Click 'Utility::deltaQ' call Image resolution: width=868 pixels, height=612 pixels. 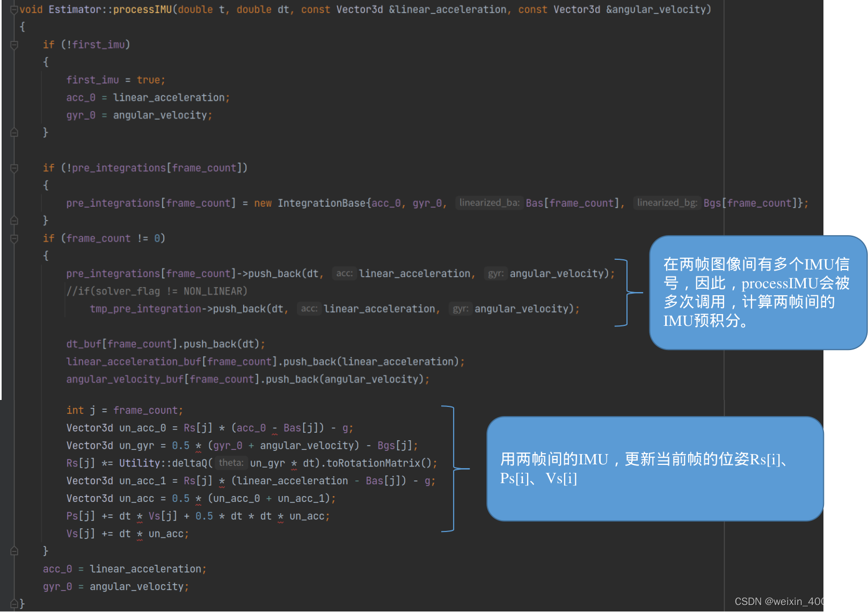[163, 463]
